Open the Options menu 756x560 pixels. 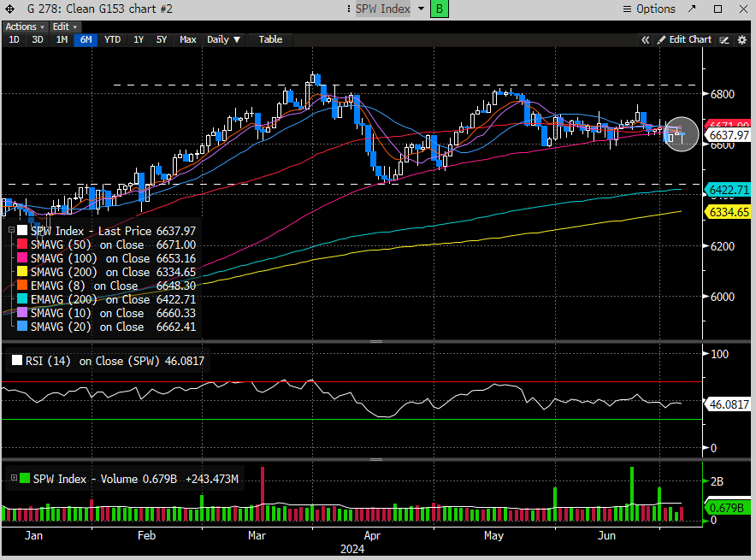[649, 9]
